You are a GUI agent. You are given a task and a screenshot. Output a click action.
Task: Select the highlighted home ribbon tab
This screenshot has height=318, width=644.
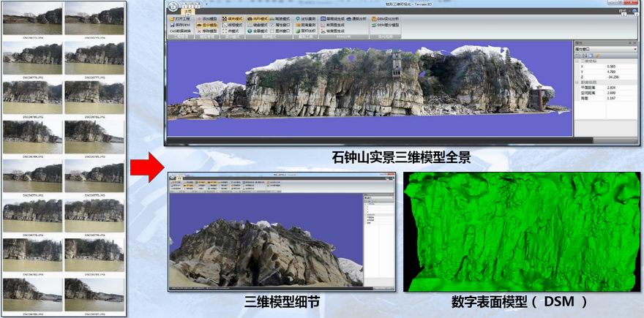(187, 11)
